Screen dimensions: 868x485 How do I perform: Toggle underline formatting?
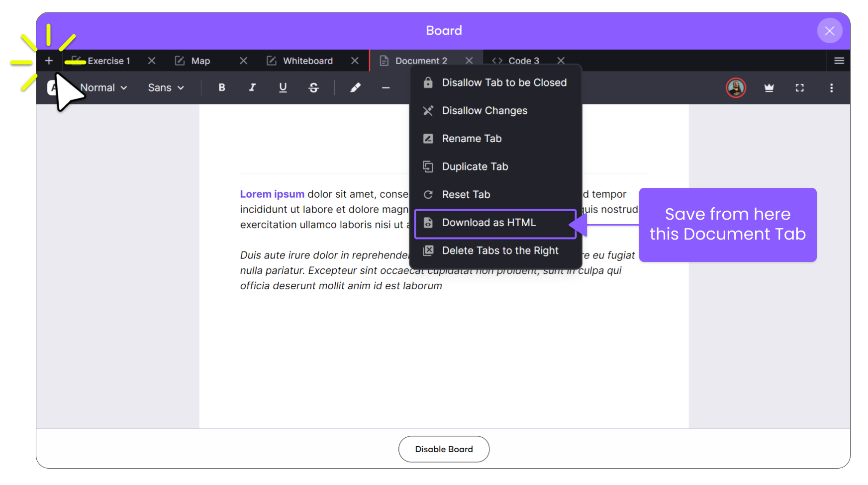(x=283, y=87)
